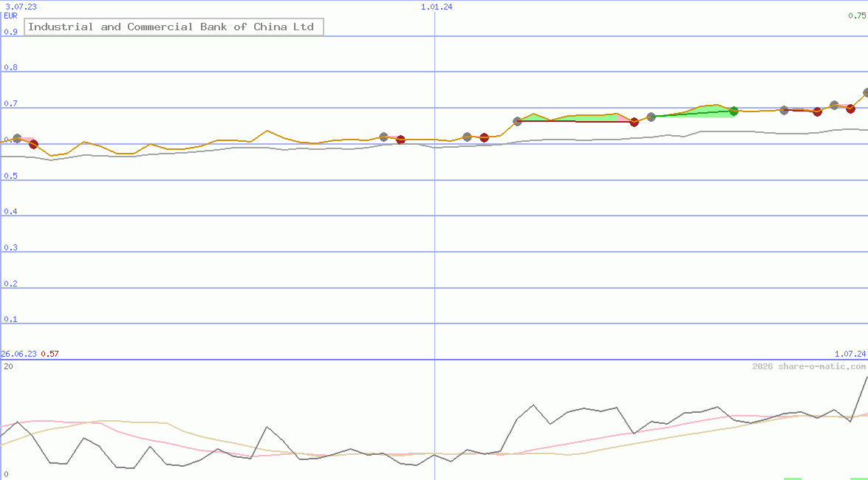Click the leftmost red marker on the price line
This screenshot has width=868, height=480.
tap(34, 145)
